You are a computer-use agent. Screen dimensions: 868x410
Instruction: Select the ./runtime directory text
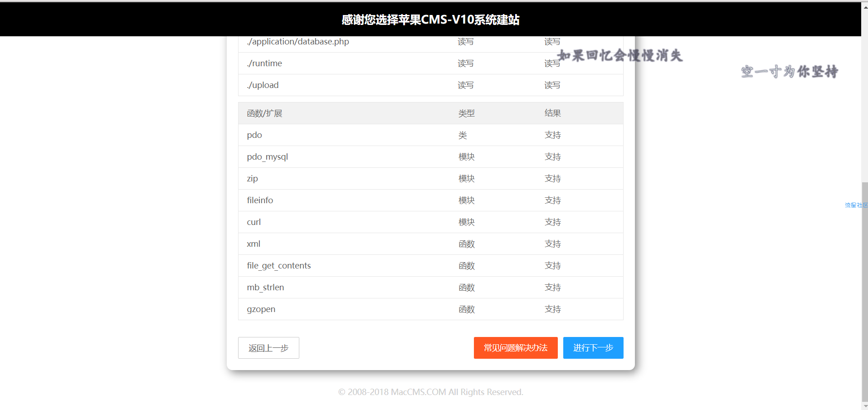click(x=264, y=63)
